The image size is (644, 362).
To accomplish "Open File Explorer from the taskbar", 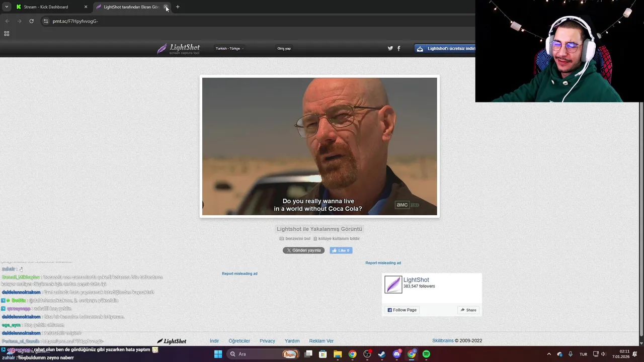I will point(338,354).
